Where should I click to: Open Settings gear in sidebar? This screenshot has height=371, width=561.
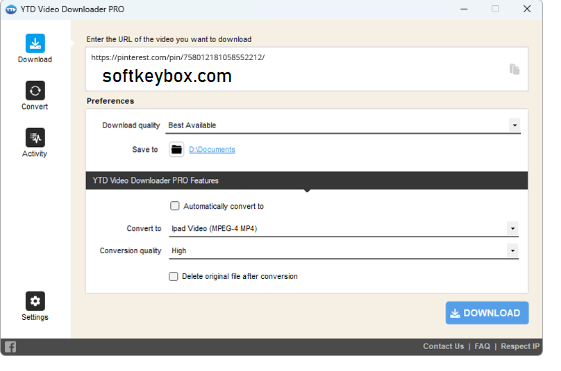pyautogui.click(x=35, y=306)
